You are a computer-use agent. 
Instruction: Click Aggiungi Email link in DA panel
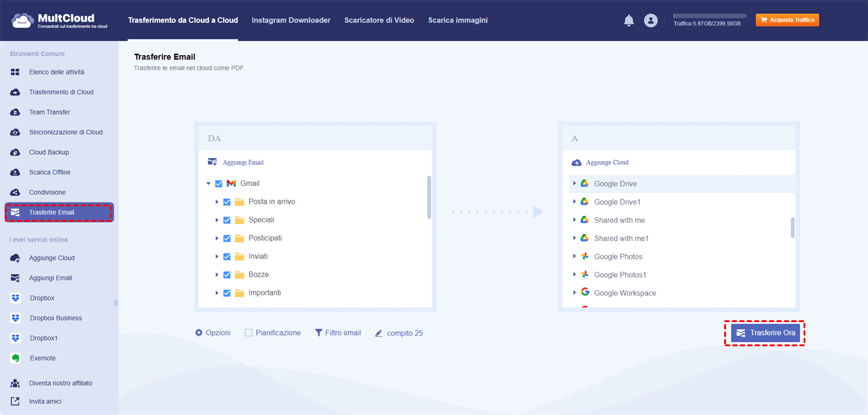[x=236, y=162]
